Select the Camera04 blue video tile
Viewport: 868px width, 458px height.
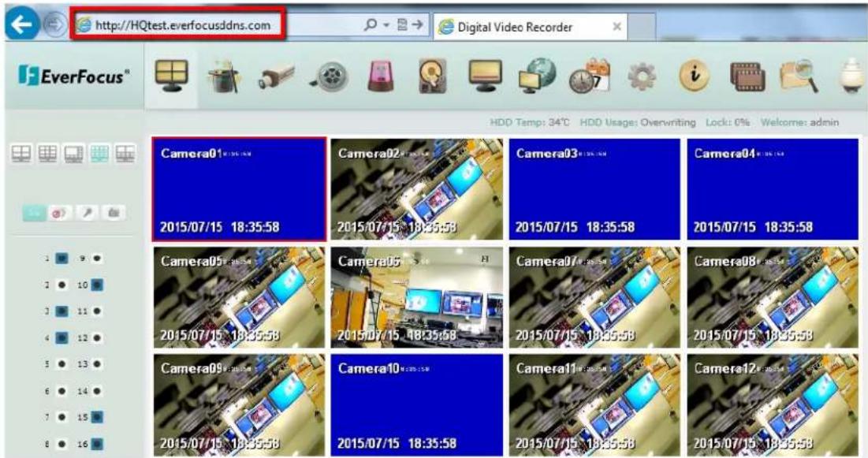[x=773, y=189]
